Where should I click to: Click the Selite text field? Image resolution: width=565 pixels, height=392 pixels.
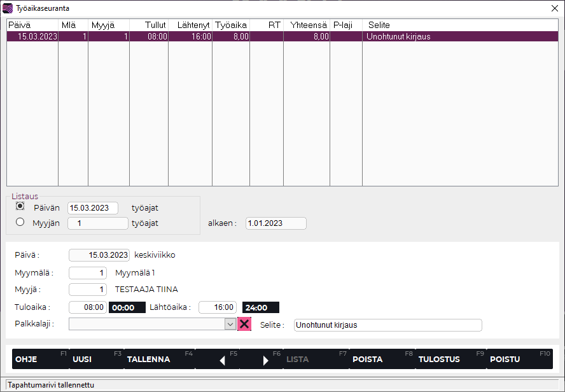click(x=387, y=325)
